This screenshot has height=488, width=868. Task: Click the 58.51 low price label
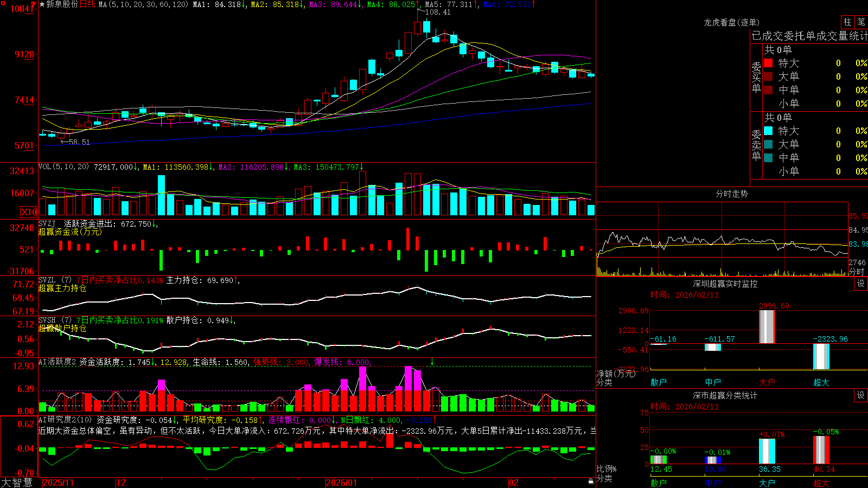[79, 142]
